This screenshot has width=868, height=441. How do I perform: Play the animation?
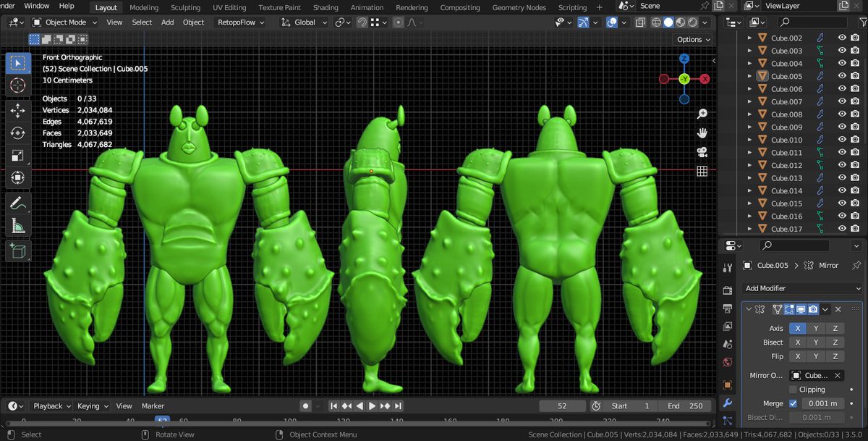pos(372,406)
